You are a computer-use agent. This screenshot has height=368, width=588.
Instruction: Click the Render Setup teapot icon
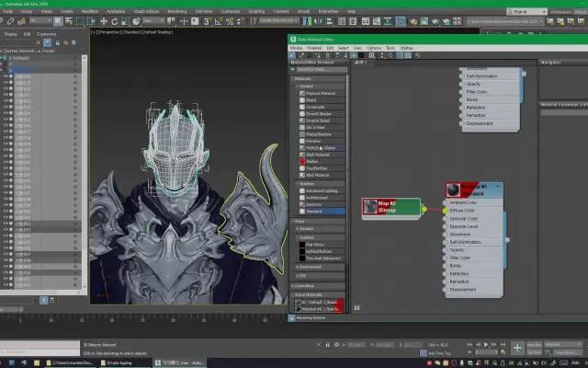[x=413, y=21]
